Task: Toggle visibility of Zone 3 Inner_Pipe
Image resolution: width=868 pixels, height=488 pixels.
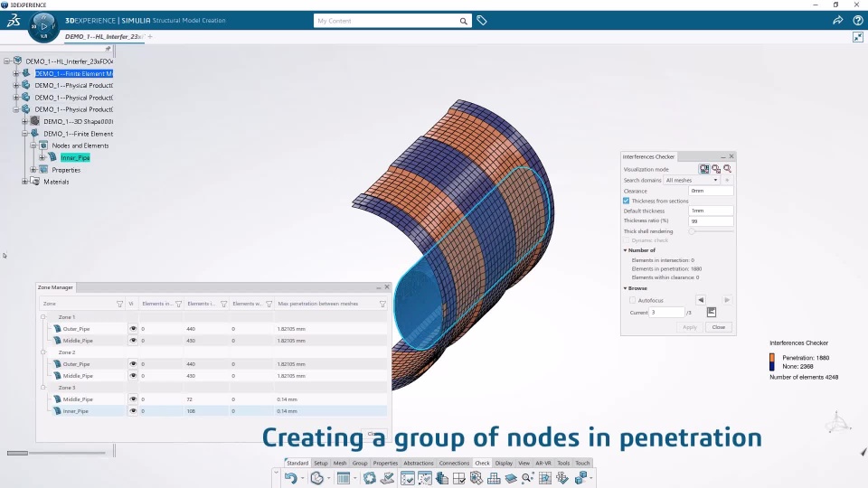Action: (133, 411)
